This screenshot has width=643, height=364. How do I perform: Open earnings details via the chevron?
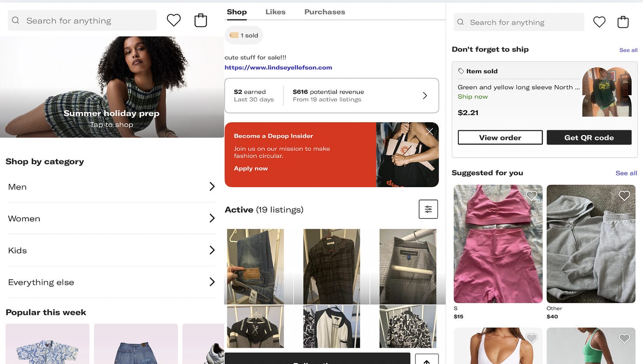click(425, 95)
